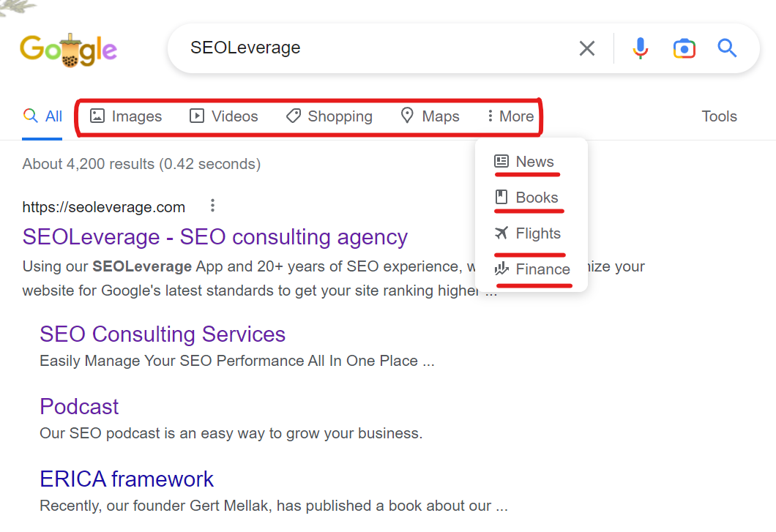
Task: Select the All results tab
Action: [x=42, y=116]
